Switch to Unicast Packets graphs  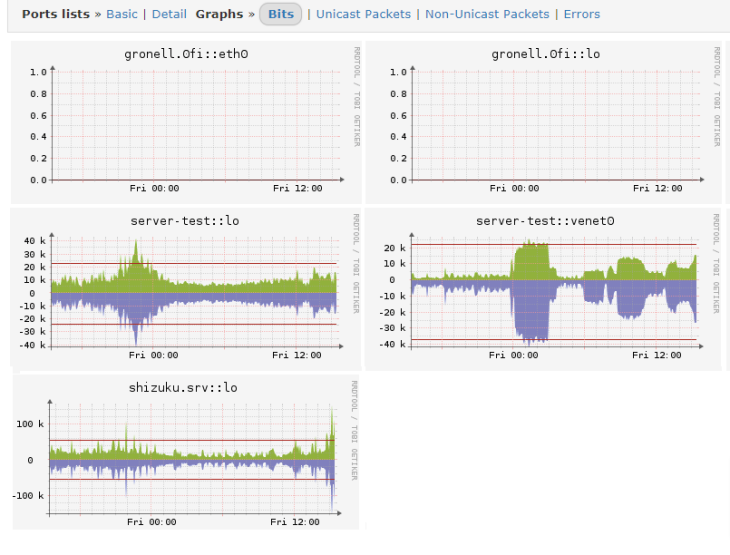[363, 14]
